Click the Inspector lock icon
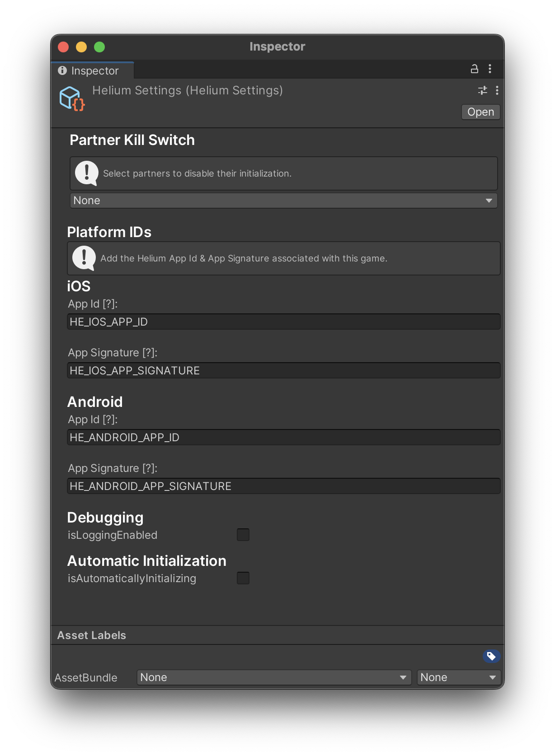This screenshot has height=756, width=555. [474, 69]
